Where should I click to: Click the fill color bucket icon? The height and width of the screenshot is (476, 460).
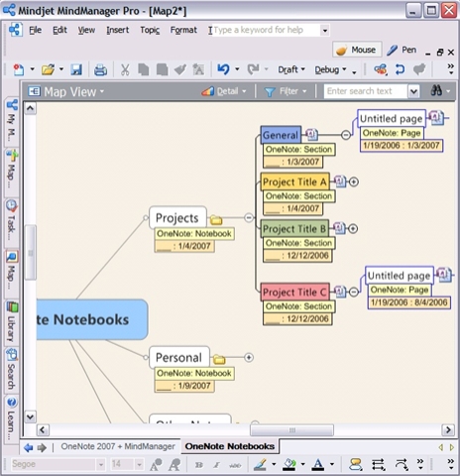(289, 465)
